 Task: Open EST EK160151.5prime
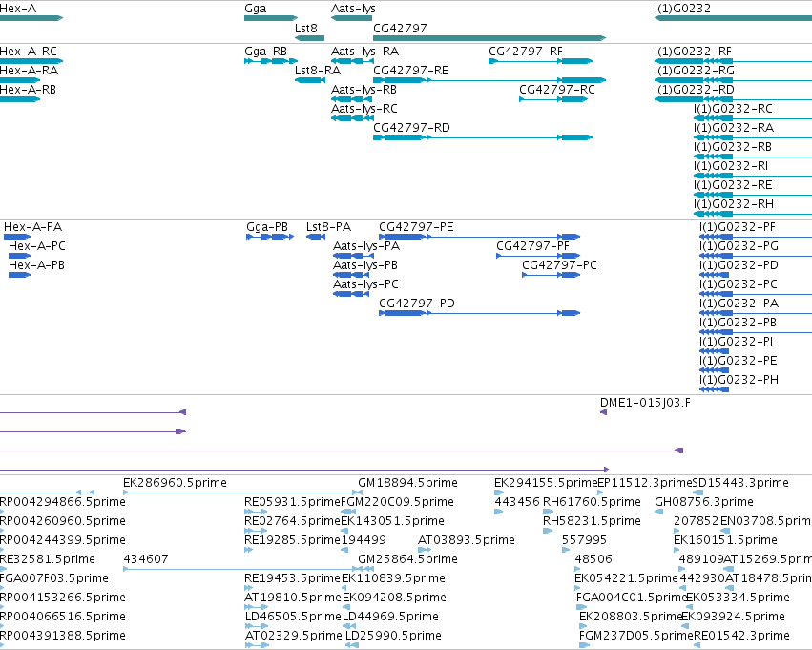coord(677,550)
